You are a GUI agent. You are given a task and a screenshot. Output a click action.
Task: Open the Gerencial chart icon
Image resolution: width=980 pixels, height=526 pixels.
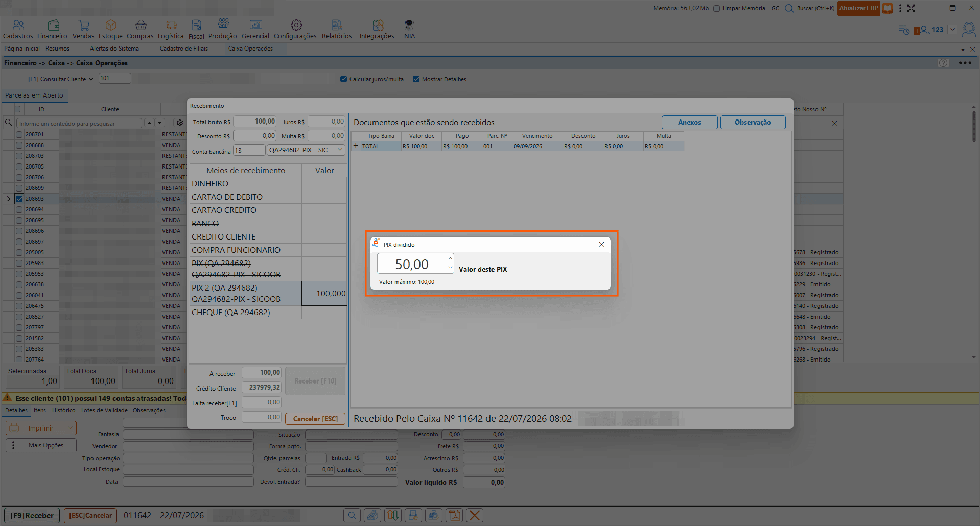coord(255,25)
